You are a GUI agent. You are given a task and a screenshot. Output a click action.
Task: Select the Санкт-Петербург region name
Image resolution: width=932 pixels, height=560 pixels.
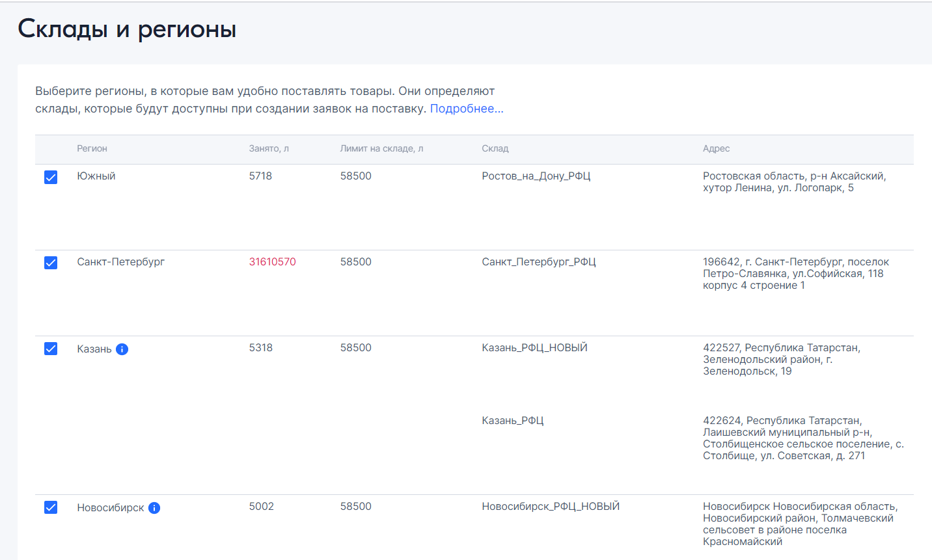[x=121, y=262]
